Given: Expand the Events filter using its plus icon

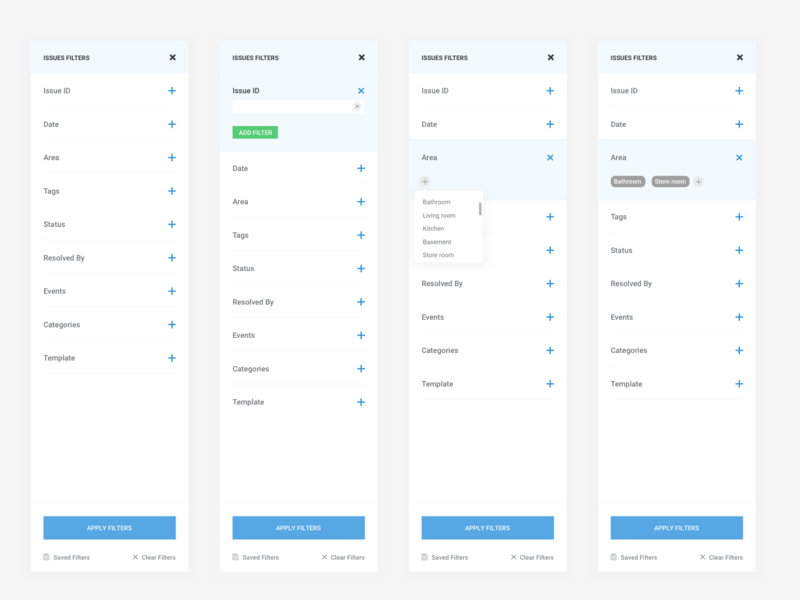Looking at the screenshot, I should [x=172, y=290].
